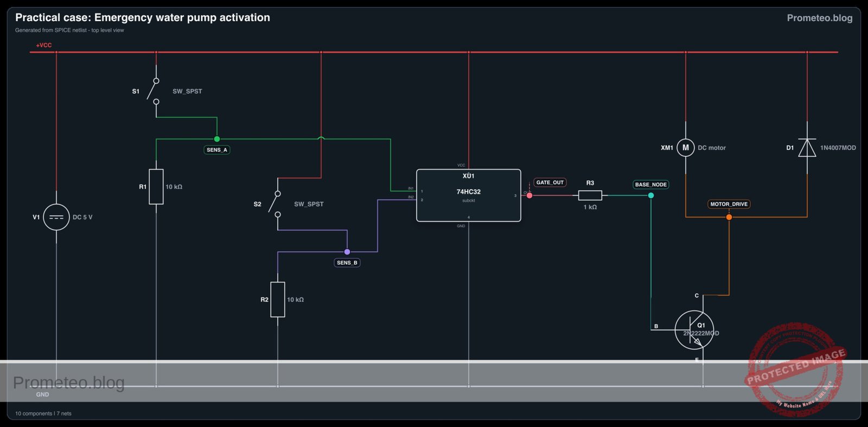Click the '10 kΩ' value beside R2
The height and width of the screenshot is (427, 868).
(x=296, y=299)
